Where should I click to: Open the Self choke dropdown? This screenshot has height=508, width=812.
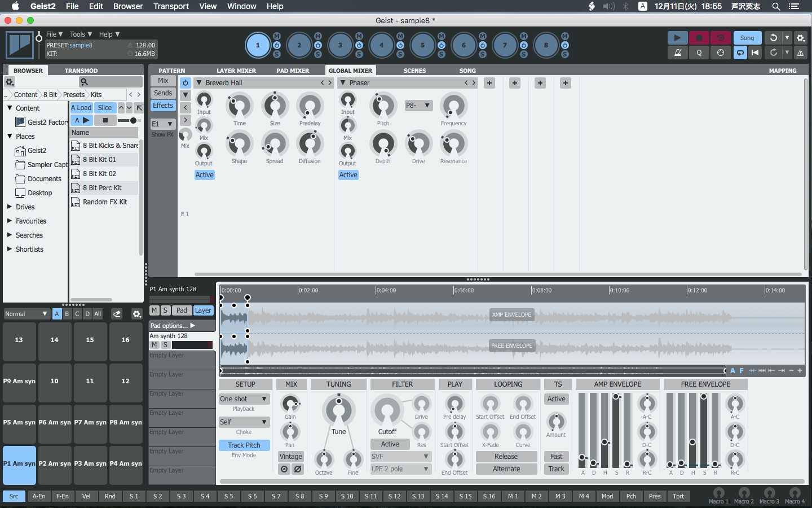point(244,422)
